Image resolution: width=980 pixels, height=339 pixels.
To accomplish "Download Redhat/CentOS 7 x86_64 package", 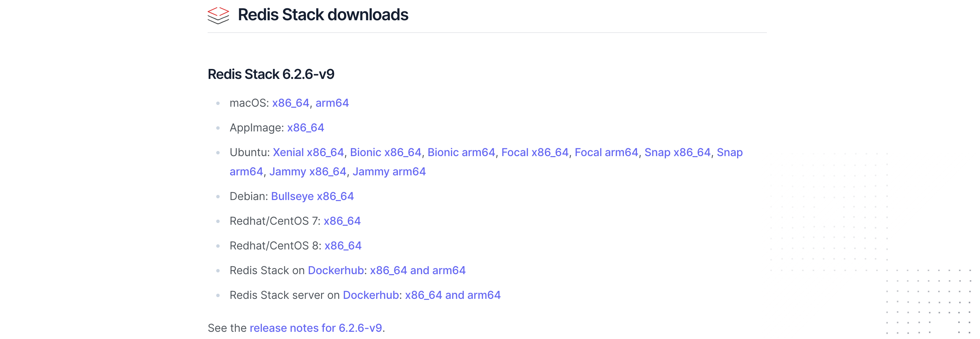I will tap(342, 221).
